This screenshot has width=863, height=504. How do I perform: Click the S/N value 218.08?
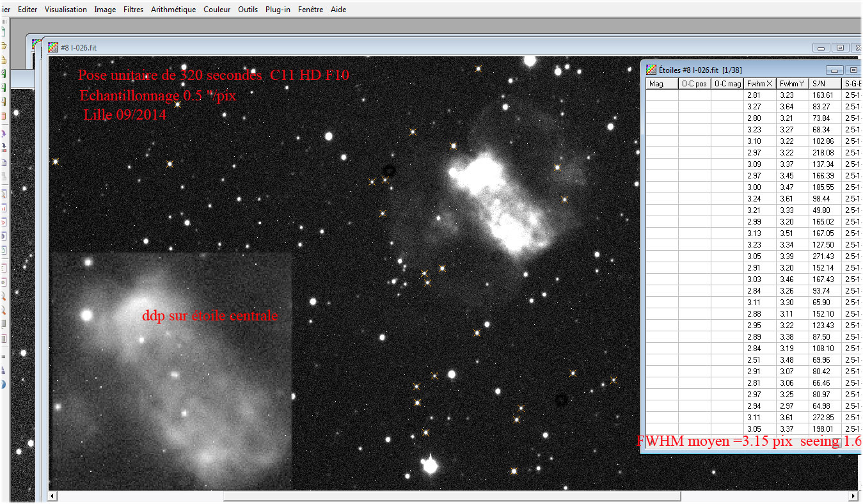[827, 153]
